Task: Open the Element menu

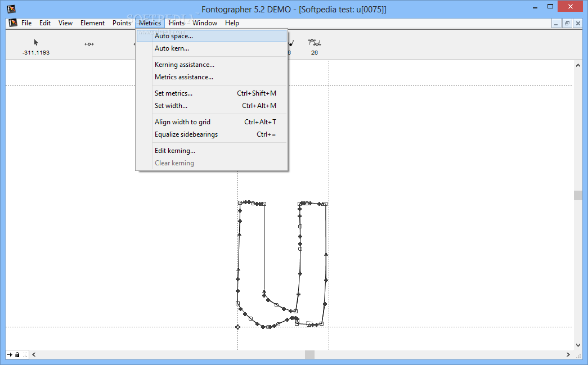Action: (92, 23)
